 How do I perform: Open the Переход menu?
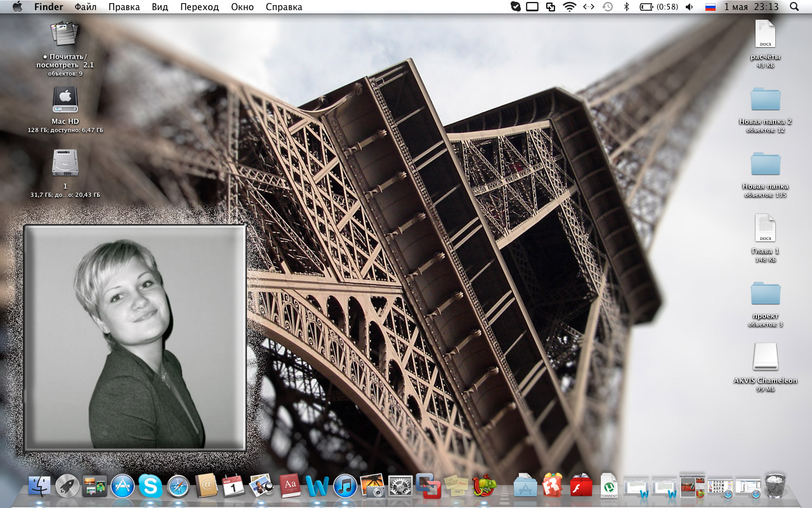[199, 7]
